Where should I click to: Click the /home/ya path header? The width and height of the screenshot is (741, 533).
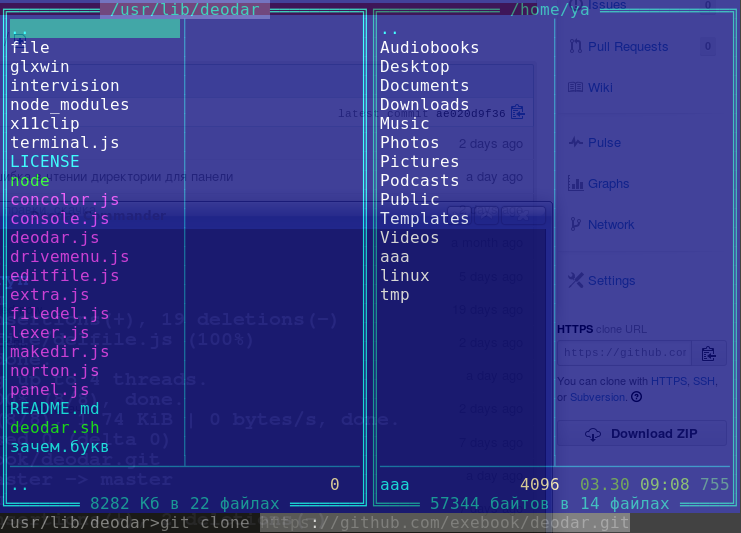pos(550,9)
